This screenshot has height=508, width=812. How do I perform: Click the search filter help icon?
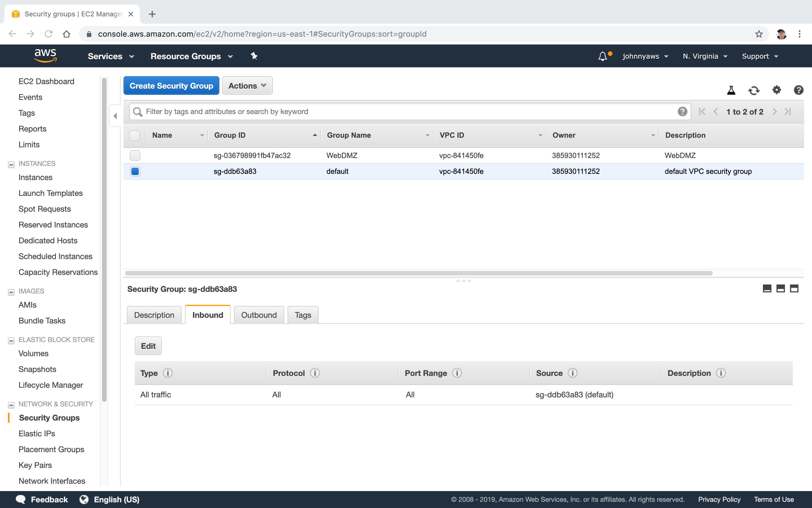(682, 111)
